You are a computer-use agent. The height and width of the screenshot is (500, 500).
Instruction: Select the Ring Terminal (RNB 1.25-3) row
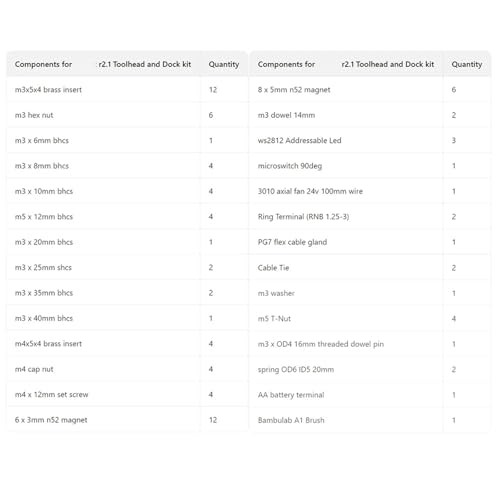point(370,217)
